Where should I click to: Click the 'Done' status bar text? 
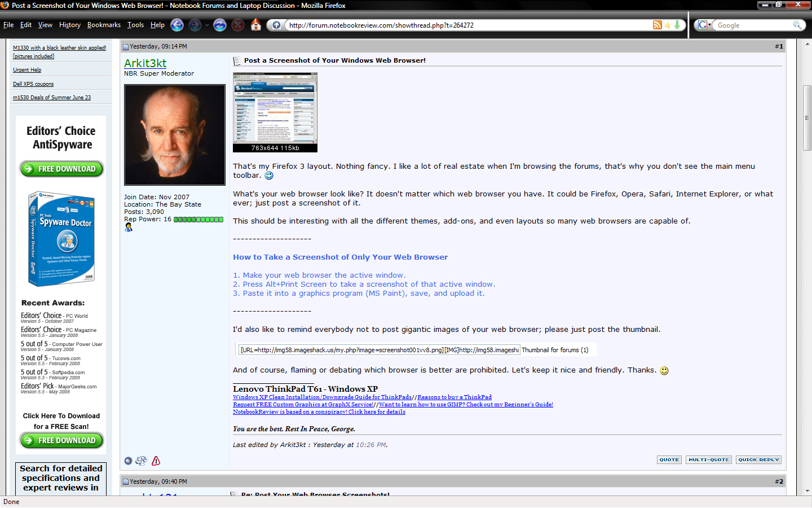pyautogui.click(x=11, y=502)
